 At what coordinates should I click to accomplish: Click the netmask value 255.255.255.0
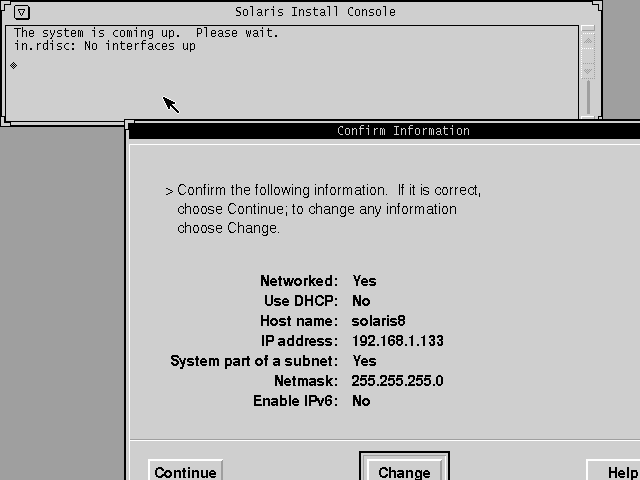click(397, 381)
